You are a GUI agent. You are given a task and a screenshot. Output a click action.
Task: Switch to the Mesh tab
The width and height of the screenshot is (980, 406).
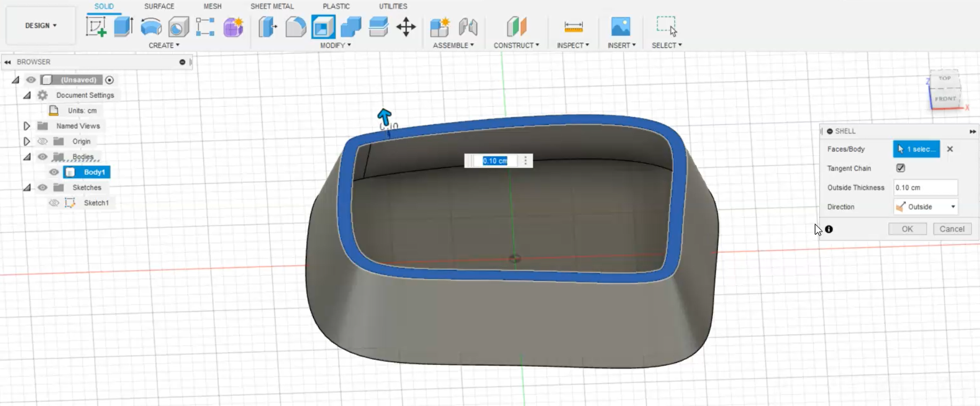coord(213,6)
